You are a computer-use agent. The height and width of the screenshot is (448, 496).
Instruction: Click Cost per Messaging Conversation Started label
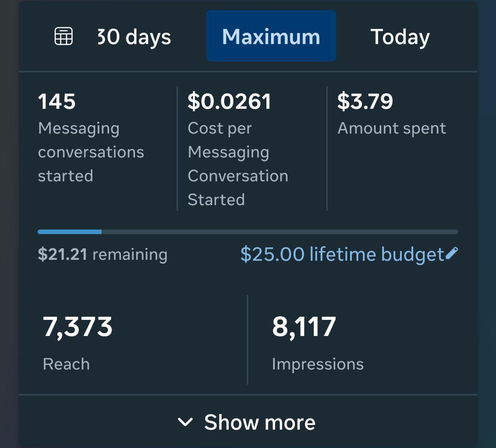237,164
